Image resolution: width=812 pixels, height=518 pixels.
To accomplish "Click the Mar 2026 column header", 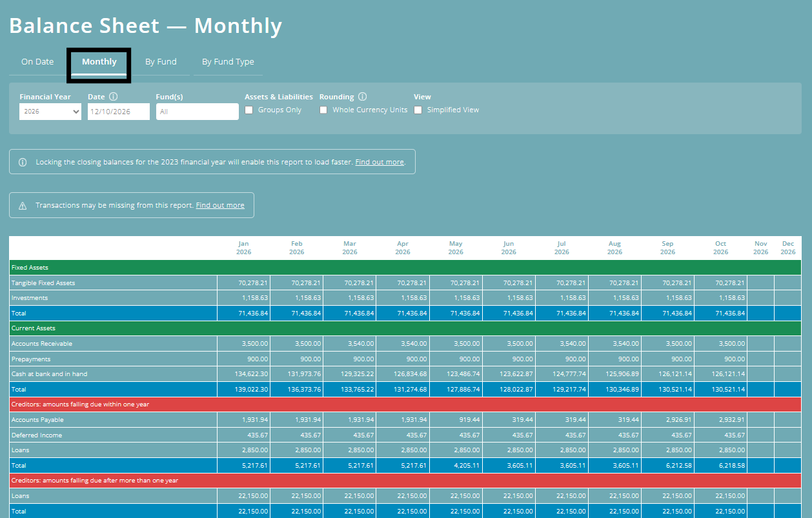I will coord(350,248).
